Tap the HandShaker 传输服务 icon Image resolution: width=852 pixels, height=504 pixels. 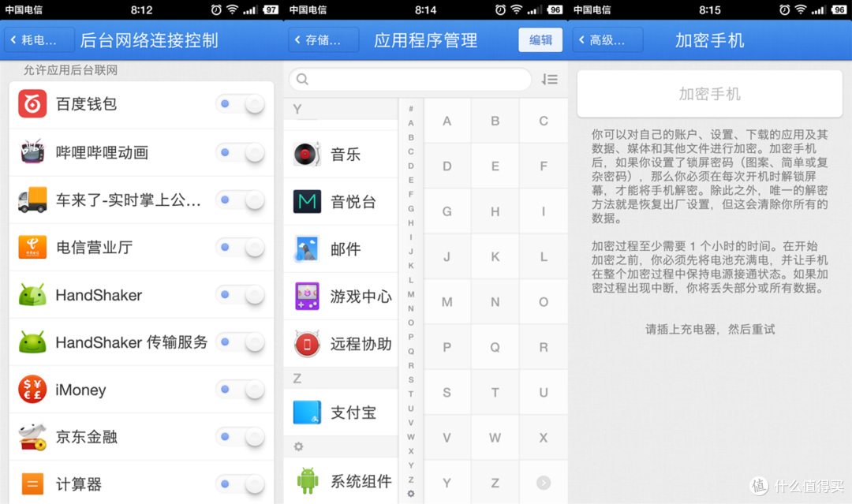(x=32, y=342)
